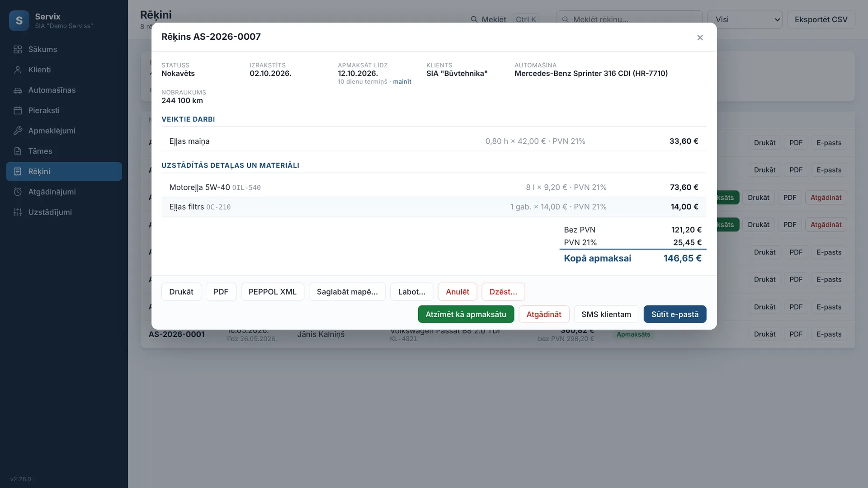
Task: Click E-pasts button in AS-2026-0001 row
Action: (x=829, y=334)
